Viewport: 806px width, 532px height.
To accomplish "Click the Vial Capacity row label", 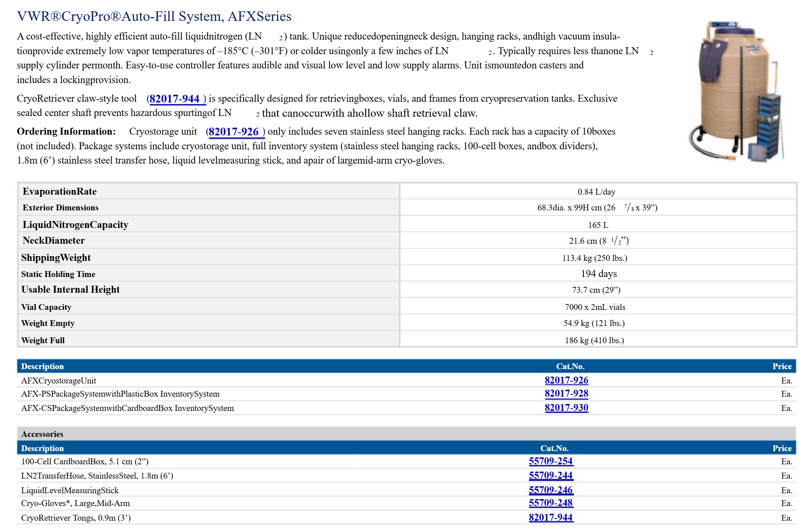I will click(x=46, y=307).
